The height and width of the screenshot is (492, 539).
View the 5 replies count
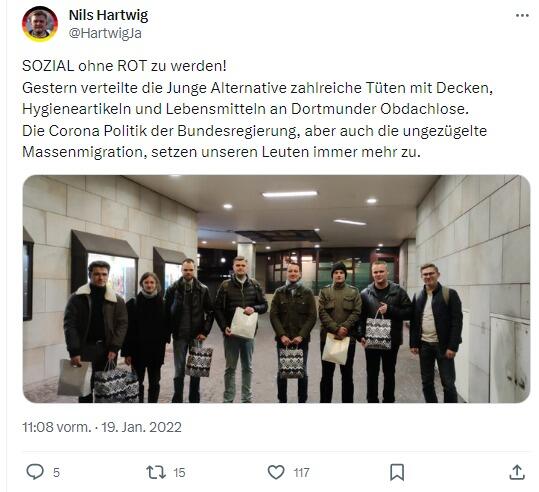pyautogui.click(x=56, y=472)
